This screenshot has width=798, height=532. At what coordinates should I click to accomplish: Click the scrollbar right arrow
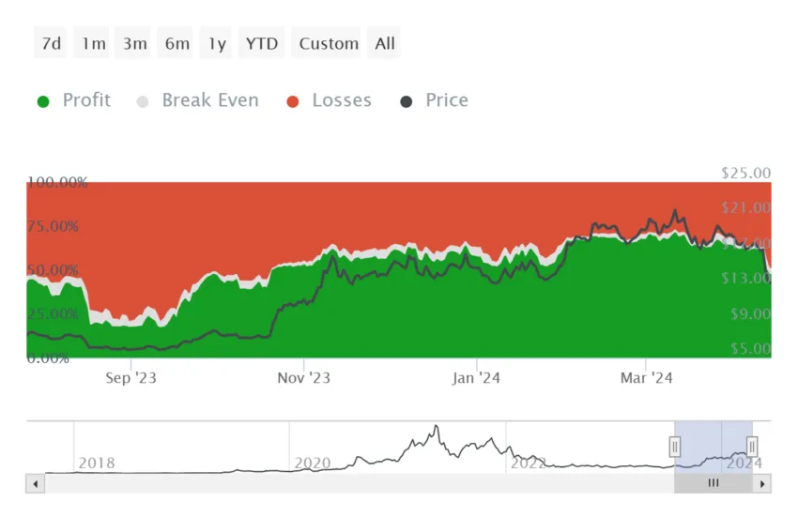(x=762, y=484)
